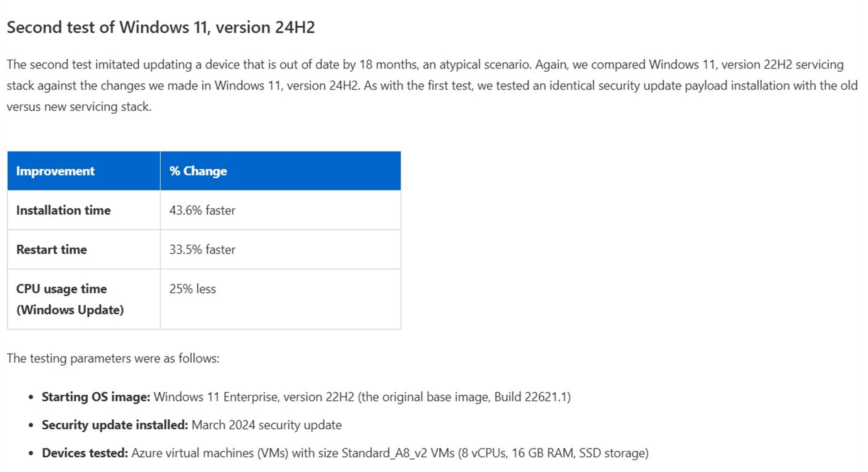Viewport: 868px width, 472px height.
Task: Click the bold "Devices tested:" label
Action: click(85, 453)
